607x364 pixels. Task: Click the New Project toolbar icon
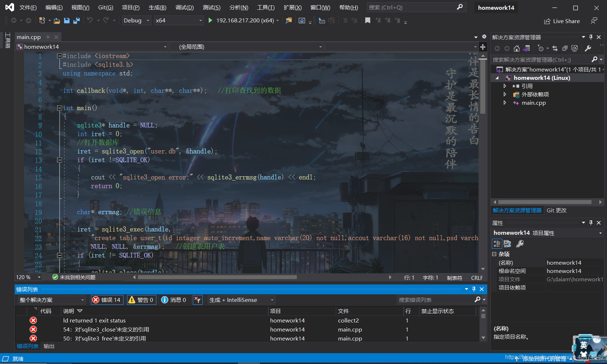42,21
